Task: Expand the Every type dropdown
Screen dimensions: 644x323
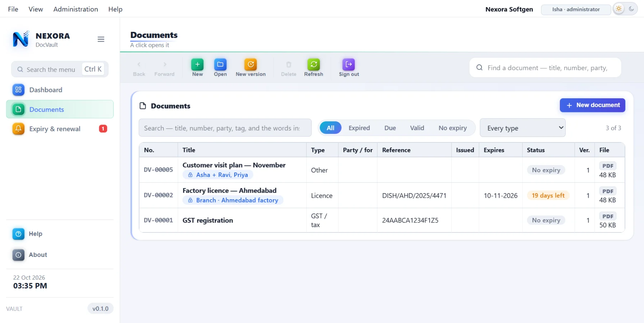Action: (522, 128)
